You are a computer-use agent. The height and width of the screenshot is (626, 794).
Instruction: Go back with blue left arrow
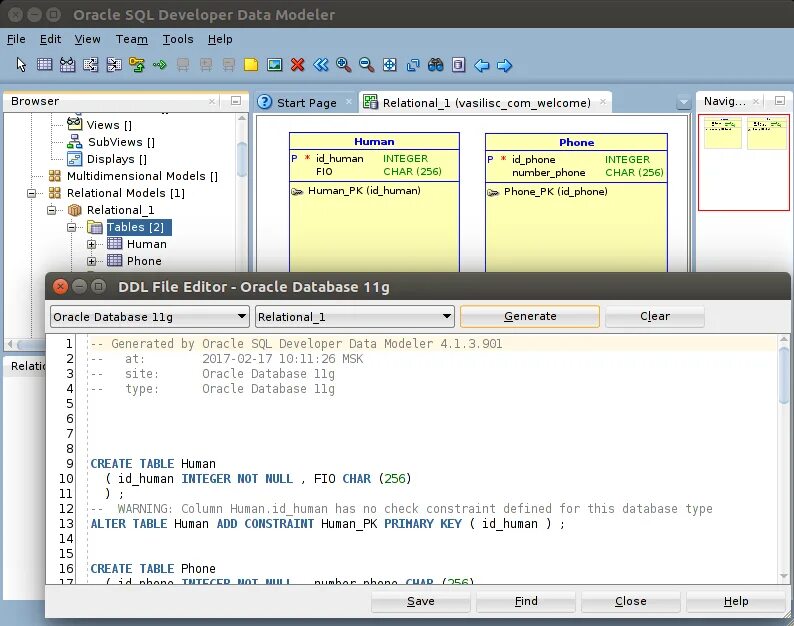tap(482, 65)
